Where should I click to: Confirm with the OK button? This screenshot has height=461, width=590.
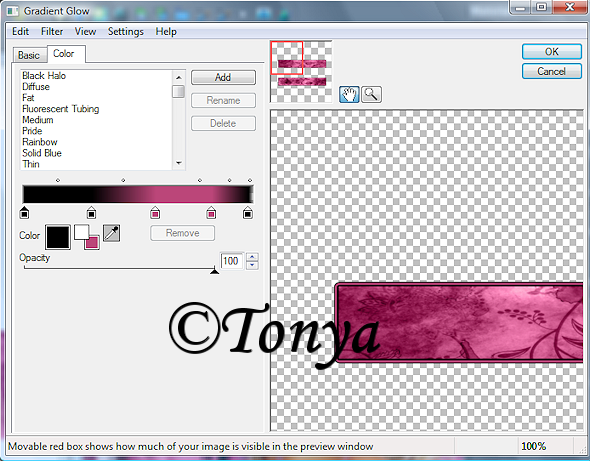552,52
